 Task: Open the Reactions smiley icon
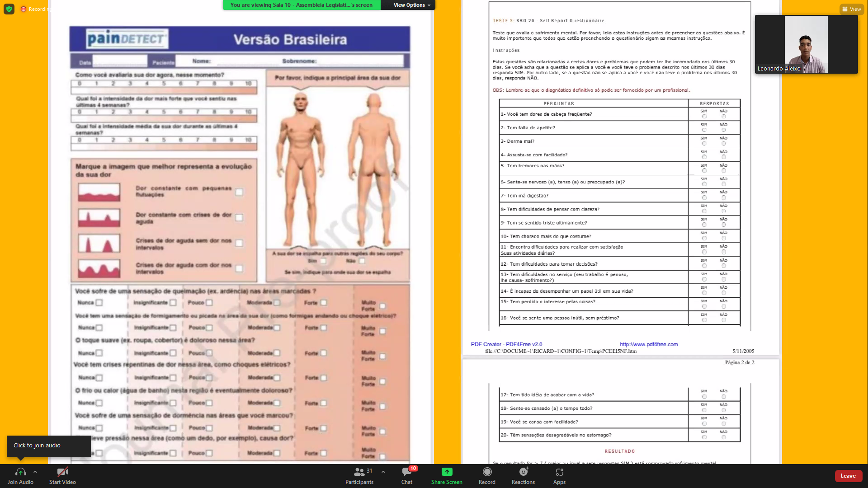pyautogui.click(x=523, y=472)
